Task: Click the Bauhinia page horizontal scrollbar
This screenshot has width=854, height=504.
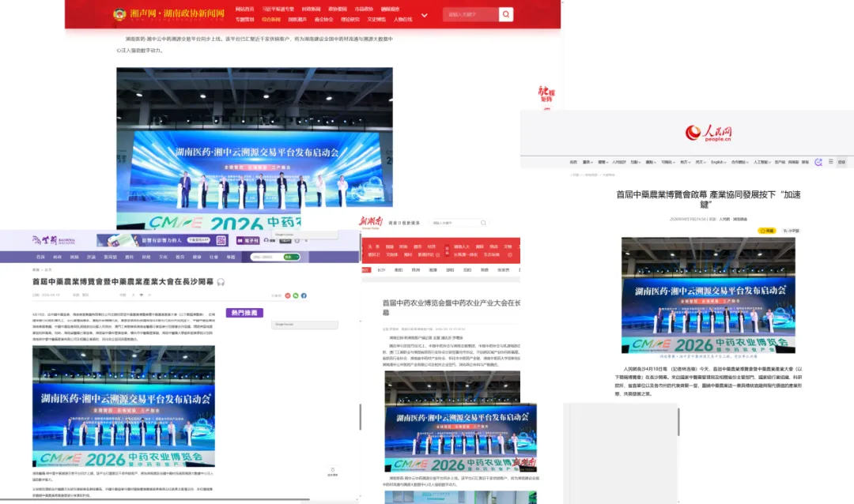Action: (x=155, y=499)
